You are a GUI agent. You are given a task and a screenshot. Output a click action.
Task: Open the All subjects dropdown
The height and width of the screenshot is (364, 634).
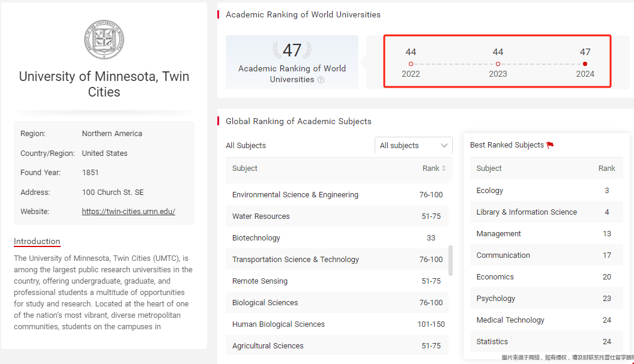[413, 146]
